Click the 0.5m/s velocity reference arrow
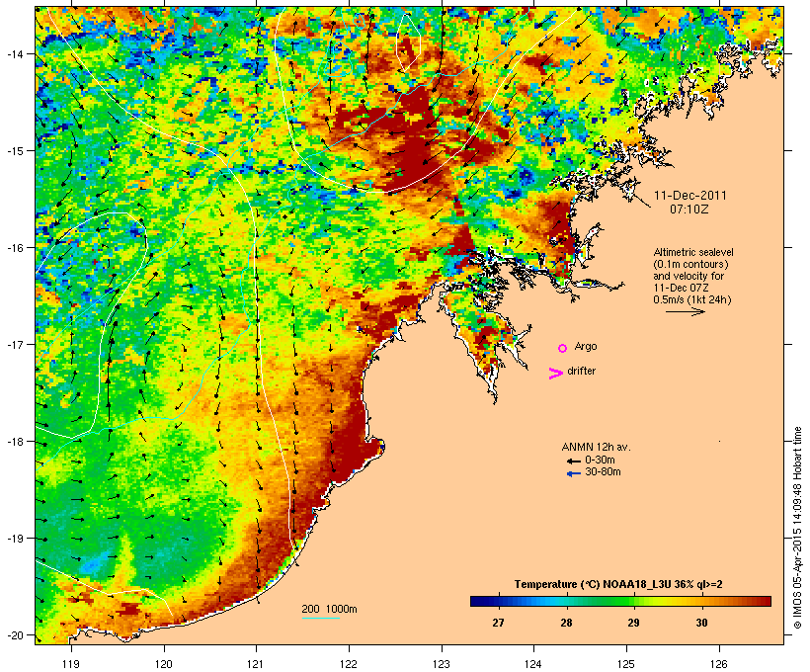The height and width of the screenshot is (672, 810). tap(685, 311)
